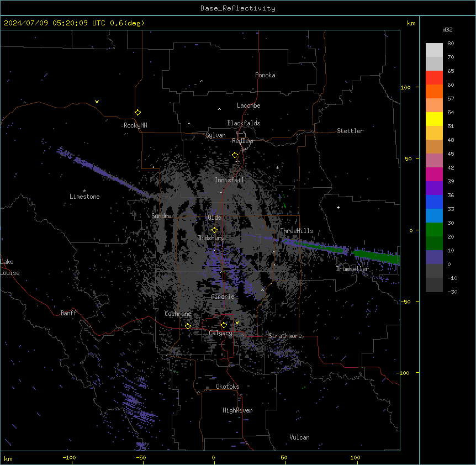
Task: Click the Strathmore label
Action: (285, 336)
